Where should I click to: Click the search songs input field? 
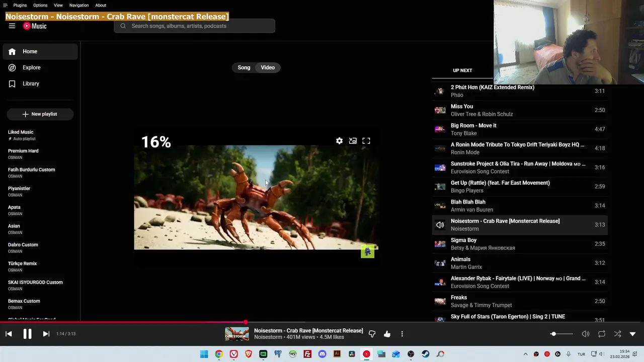(x=194, y=26)
